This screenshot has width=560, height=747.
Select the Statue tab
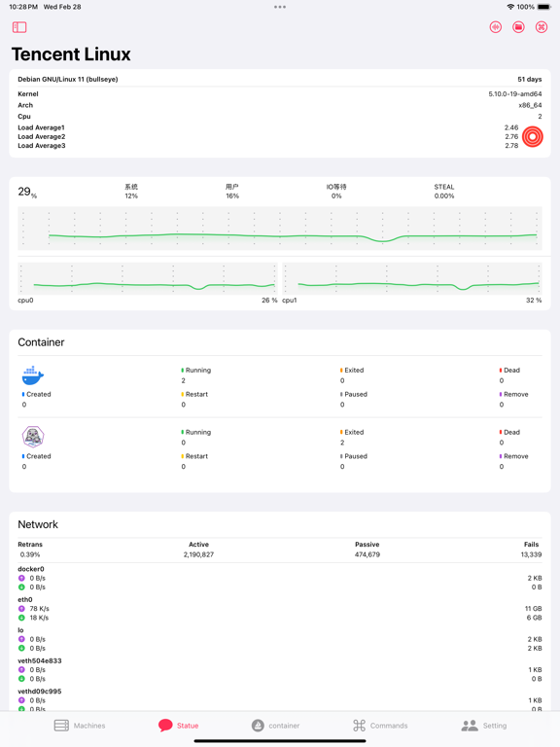(x=179, y=726)
